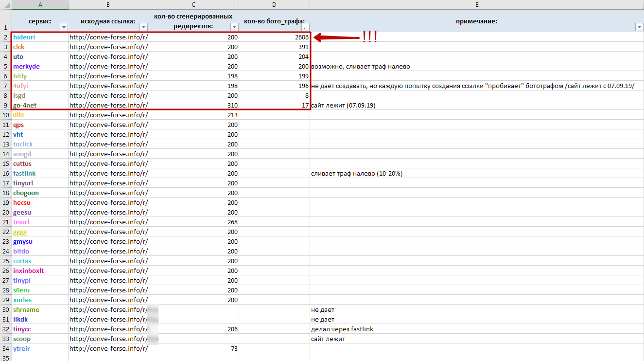Click the hecsu service cell
Image resolution: width=644 pixels, height=361 pixels.
pos(40,202)
